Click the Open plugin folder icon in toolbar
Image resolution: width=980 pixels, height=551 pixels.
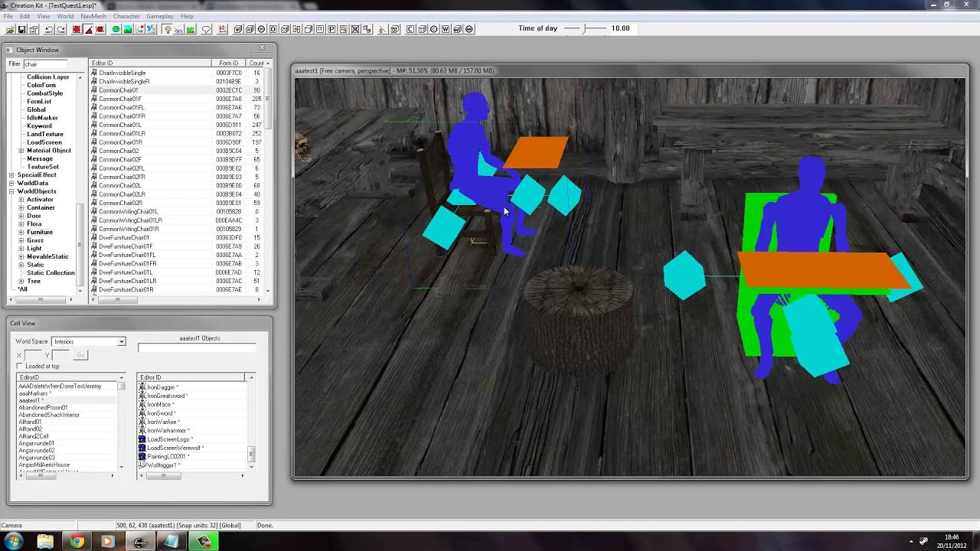click(10, 29)
